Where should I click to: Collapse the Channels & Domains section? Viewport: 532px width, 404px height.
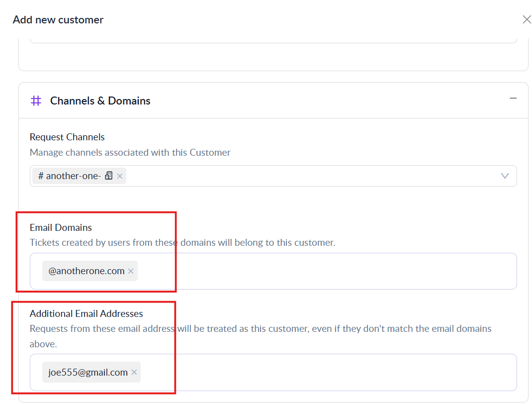pos(513,99)
